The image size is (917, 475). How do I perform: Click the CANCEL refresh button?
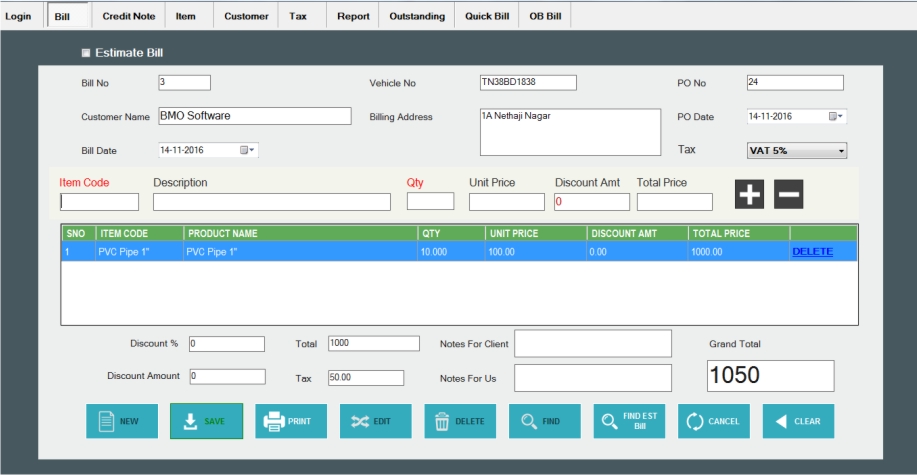(x=713, y=421)
